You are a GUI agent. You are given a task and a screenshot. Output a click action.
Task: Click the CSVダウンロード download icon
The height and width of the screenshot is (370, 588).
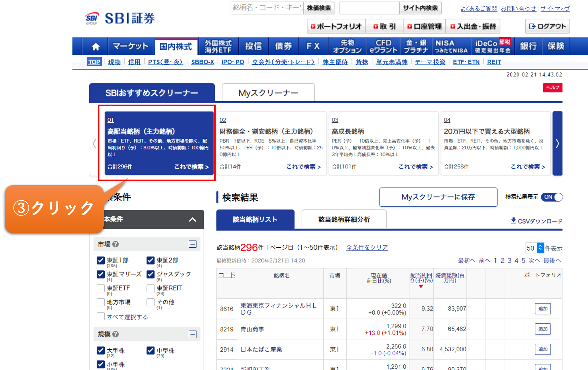pyautogui.click(x=513, y=221)
